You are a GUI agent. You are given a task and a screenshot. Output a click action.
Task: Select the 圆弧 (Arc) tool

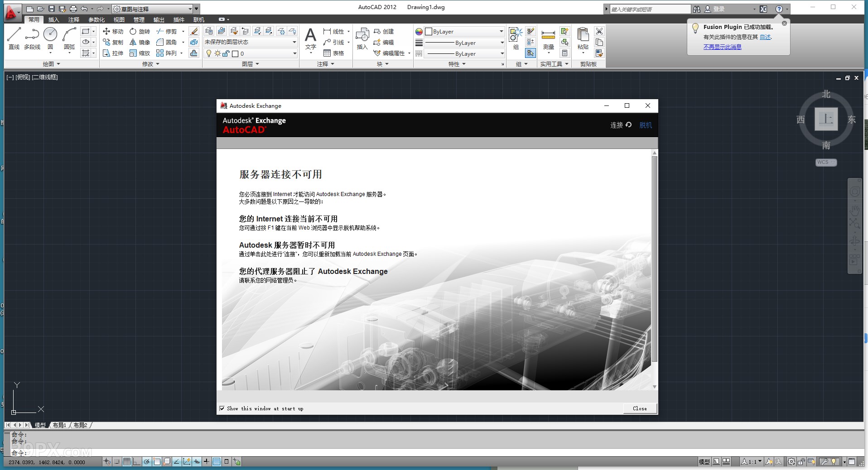(x=69, y=36)
